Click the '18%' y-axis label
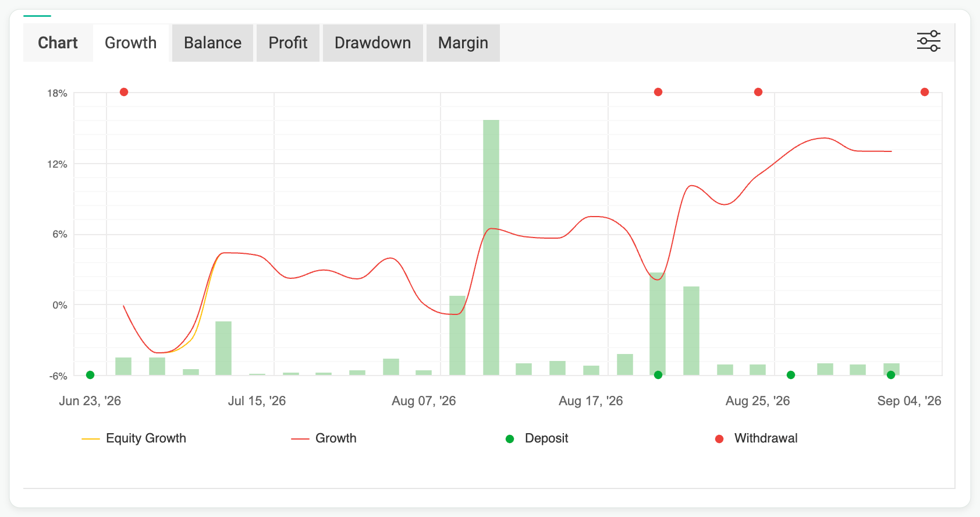 pyautogui.click(x=57, y=93)
